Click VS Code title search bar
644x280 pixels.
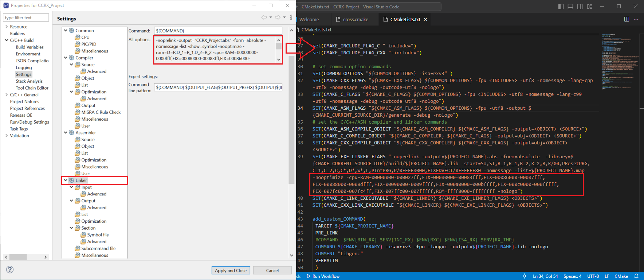369,7
